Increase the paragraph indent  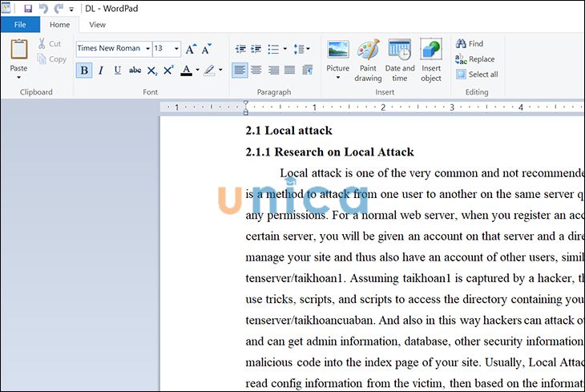(x=256, y=49)
